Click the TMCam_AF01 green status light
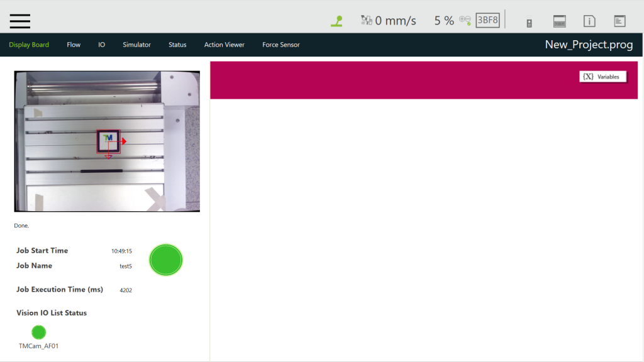This screenshot has height=362, width=644. [x=39, y=332]
